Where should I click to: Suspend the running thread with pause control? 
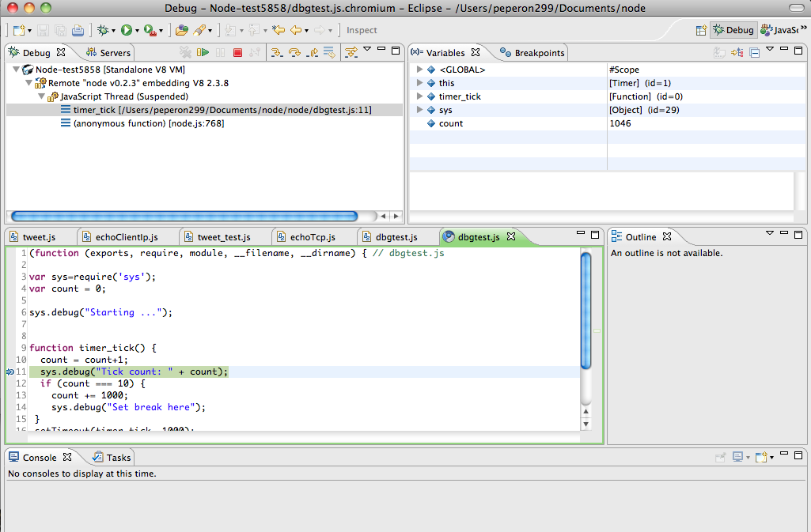tap(221, 51)
